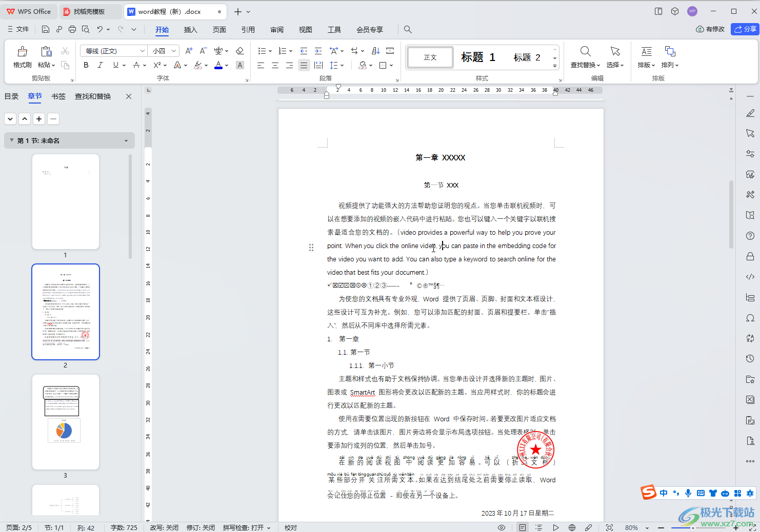Switch to the 审阅 ribbon tab
This screenshot has width=760, height=532.
click(x=276, y=30)
